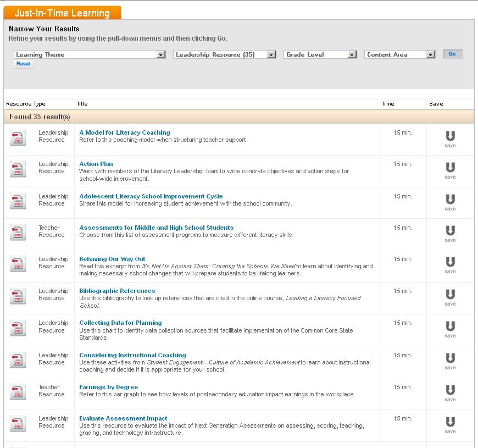Click save icon for Collecting Data for Planning
Screen dimensions: 478x448
(x=450, y=329)
